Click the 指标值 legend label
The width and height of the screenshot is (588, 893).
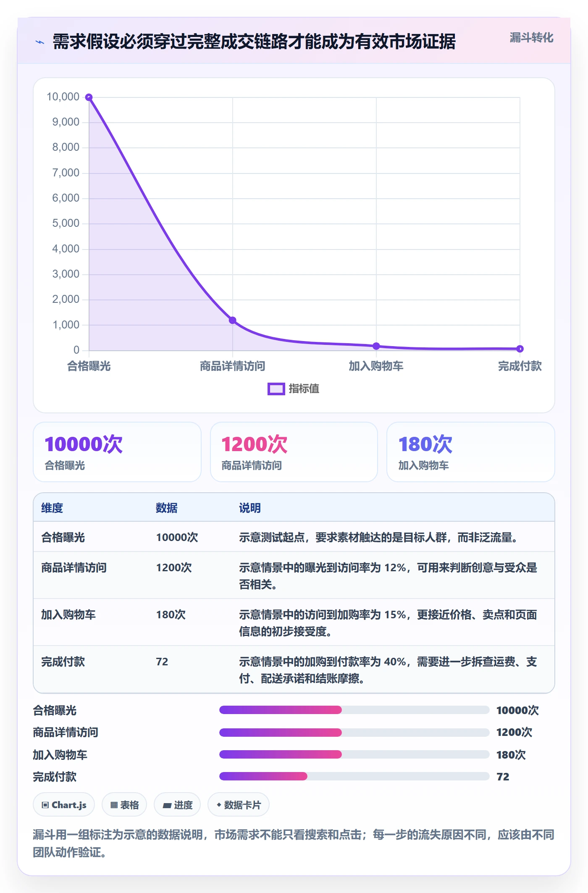click(304, 389)
